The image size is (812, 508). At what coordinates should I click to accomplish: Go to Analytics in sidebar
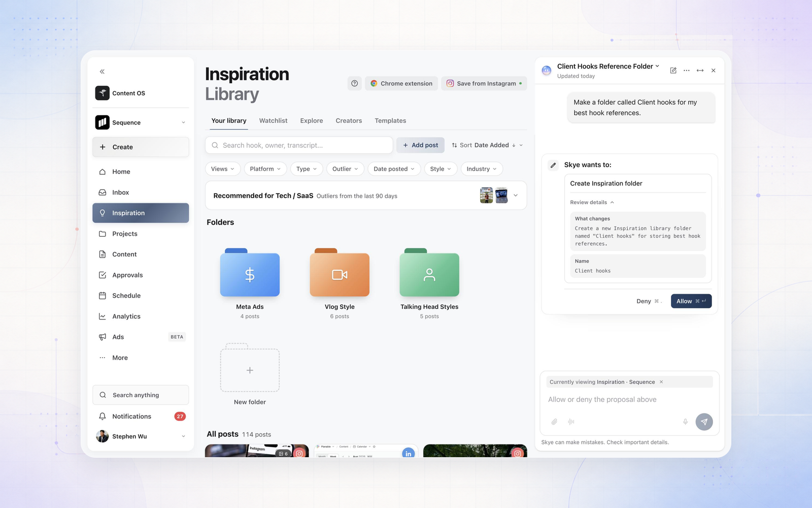pyautogui.click(x=141, y=316)
